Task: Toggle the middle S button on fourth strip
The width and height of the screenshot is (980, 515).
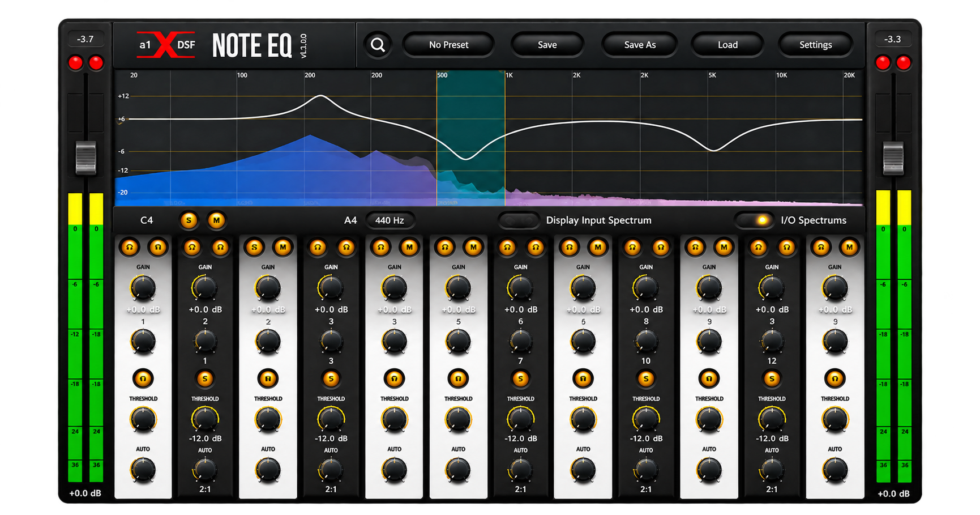Action: tap(331, 378)
